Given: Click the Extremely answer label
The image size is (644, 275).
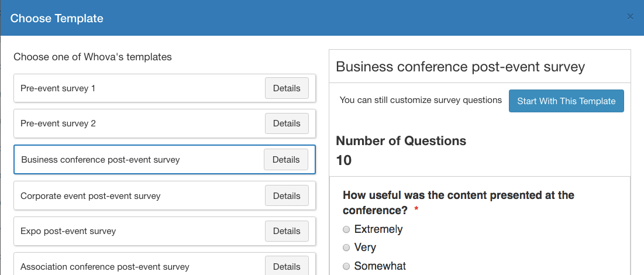Looking at the screenshot, I should [378, 229].
